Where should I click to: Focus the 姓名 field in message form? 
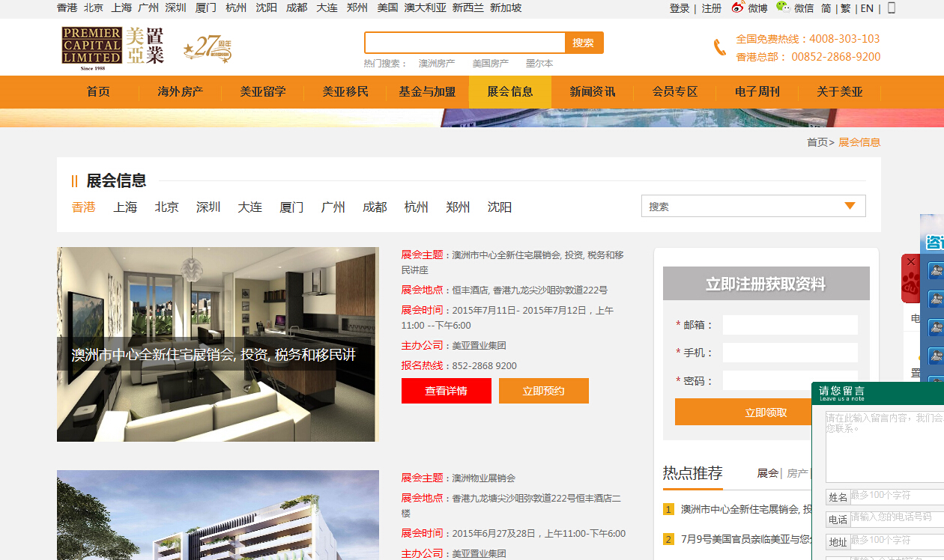point(897,496)
